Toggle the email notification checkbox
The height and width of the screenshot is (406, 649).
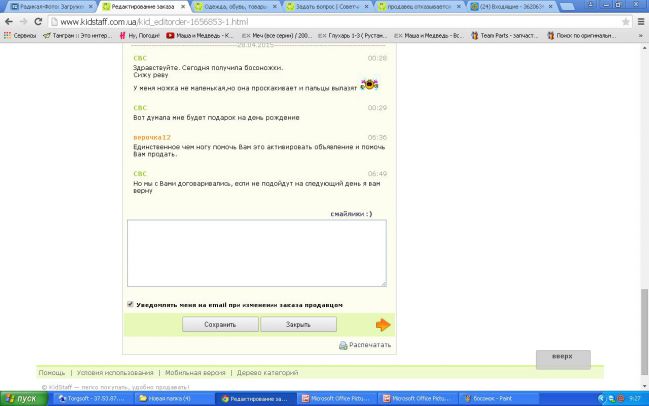coord(131,304)
